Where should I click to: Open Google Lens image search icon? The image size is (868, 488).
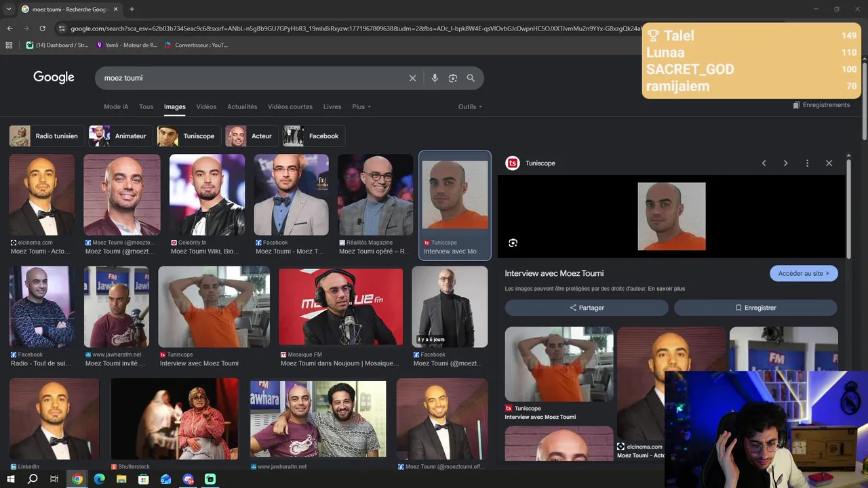tap(453, 78)
